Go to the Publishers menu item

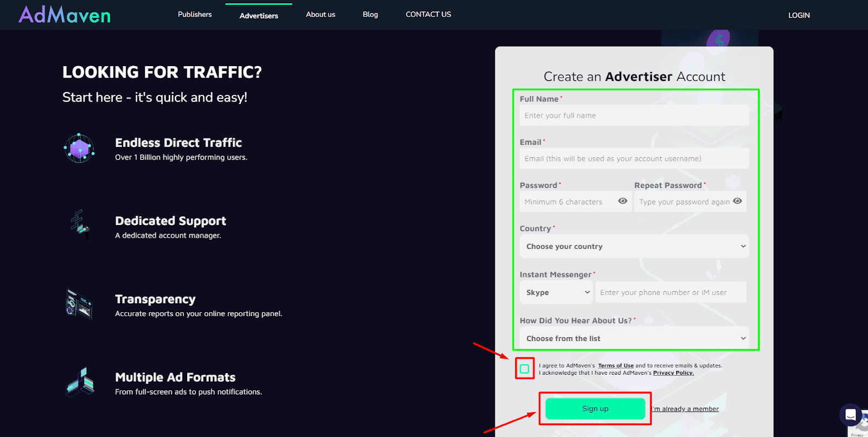195,15
